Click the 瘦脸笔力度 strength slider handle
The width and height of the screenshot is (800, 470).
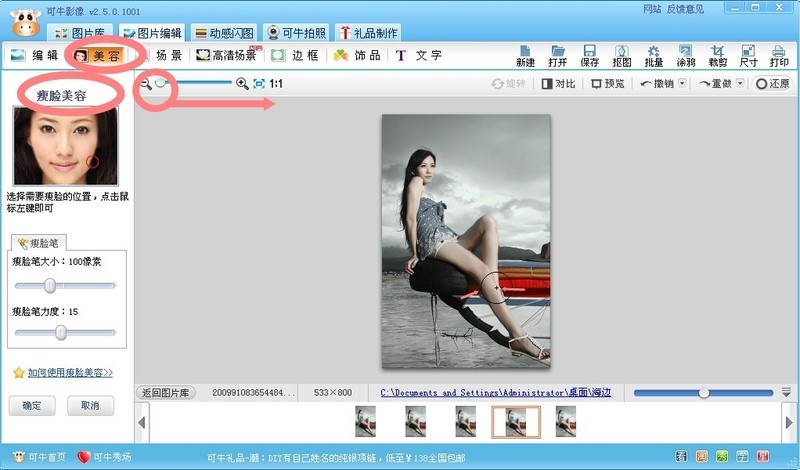pos(61,333)
